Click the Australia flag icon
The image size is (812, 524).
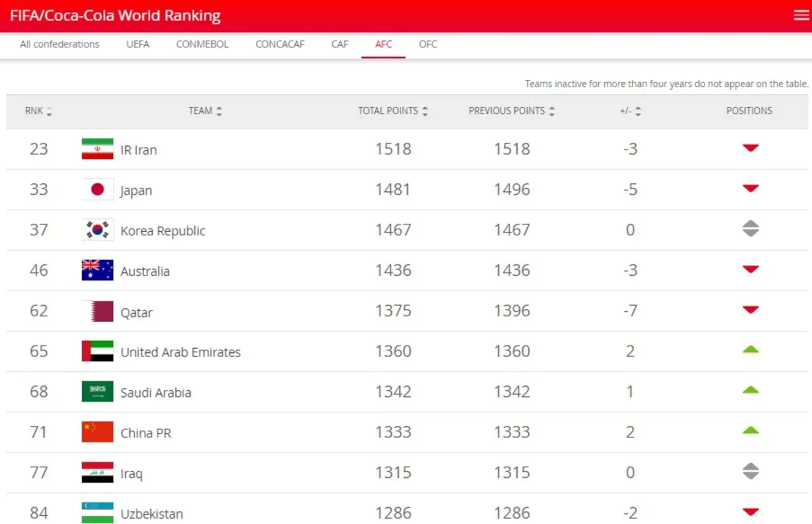97,270
